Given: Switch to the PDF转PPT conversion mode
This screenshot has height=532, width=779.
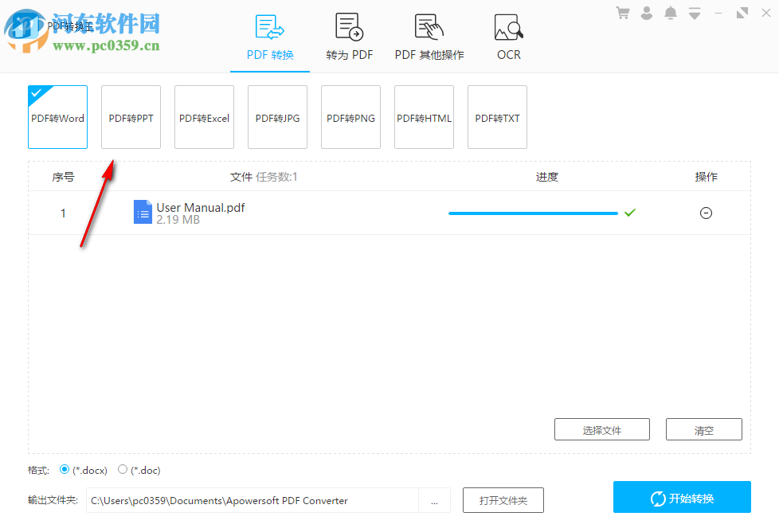Looking at the screenshot, I should point(131,117).
